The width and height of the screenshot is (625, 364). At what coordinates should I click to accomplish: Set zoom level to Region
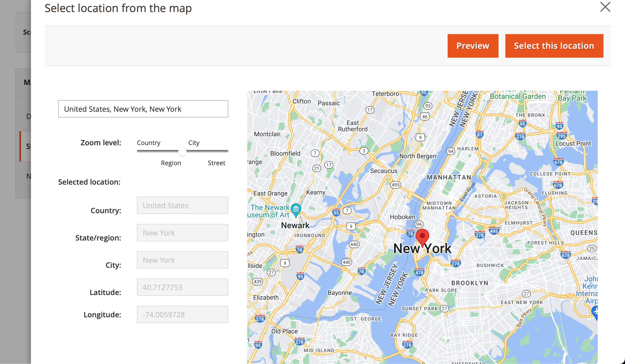tap(171, 163)
